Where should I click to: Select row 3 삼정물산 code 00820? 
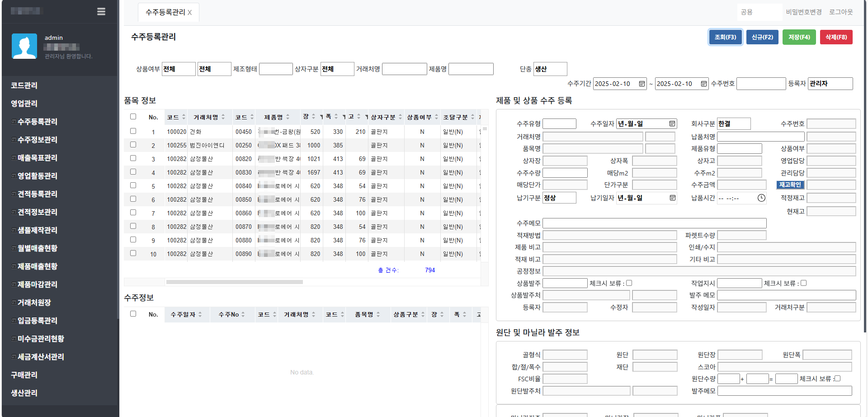tap(302, 159)
